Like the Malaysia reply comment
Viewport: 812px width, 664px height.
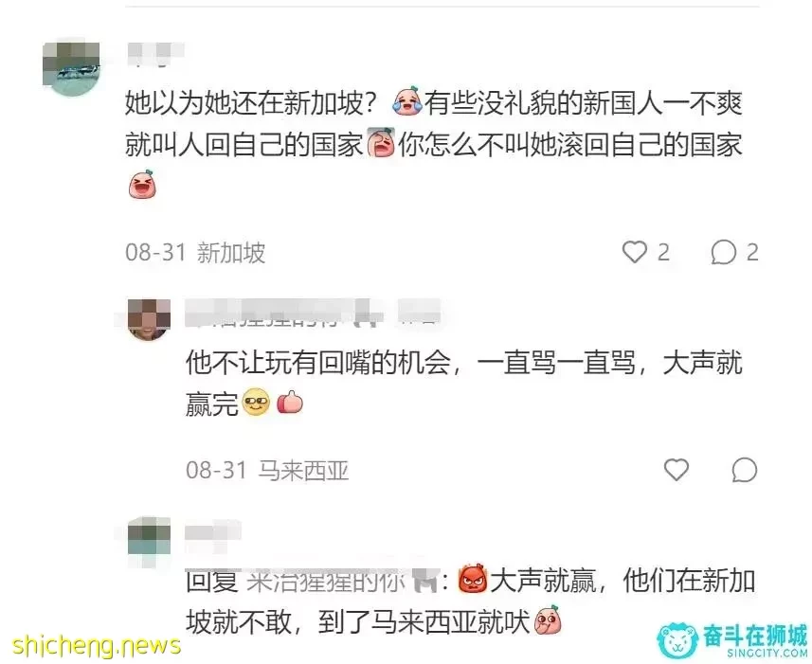pos(677,470)
